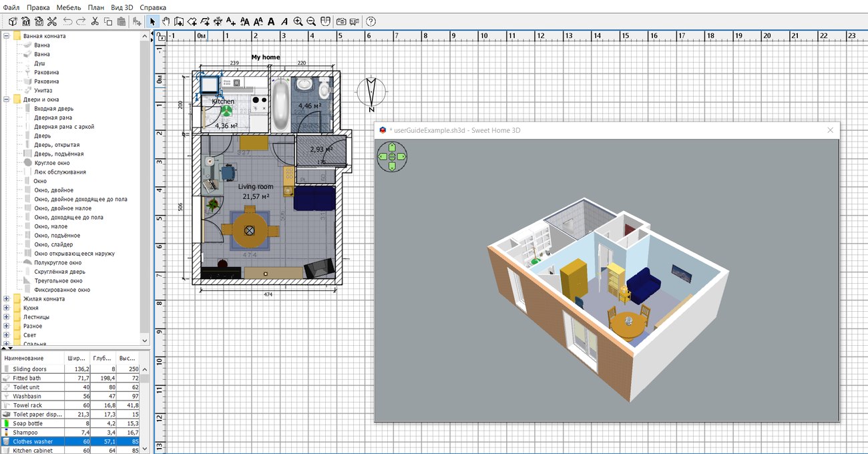The width and height of the screenshot is (868, 454).
Task: Select the Create walls tool
Action: click(x=179, y=21)
